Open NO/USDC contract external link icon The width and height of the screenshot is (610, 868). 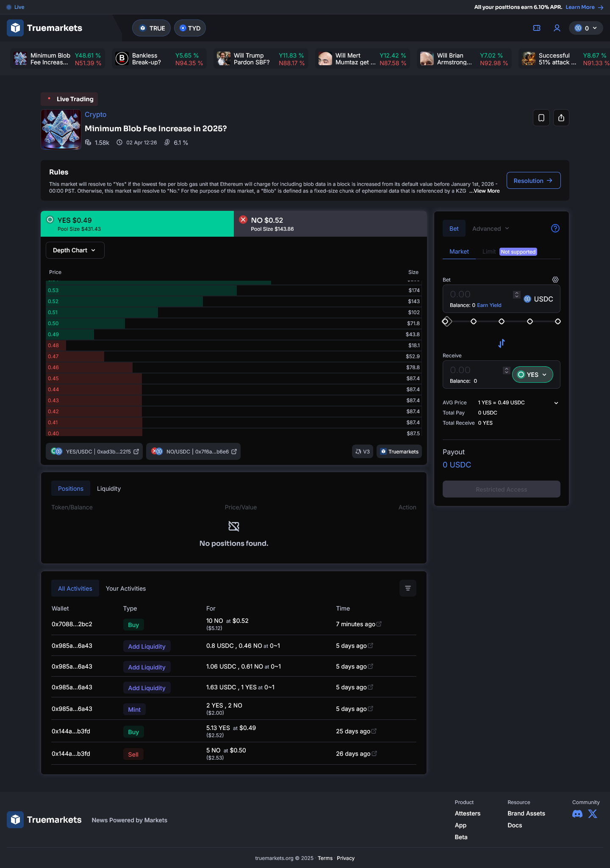[x=234, y=452]
